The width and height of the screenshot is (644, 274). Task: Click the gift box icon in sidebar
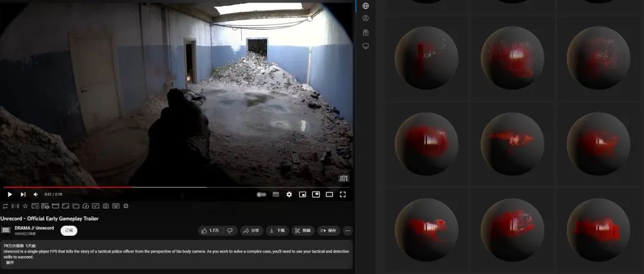(x=366, y=32)
